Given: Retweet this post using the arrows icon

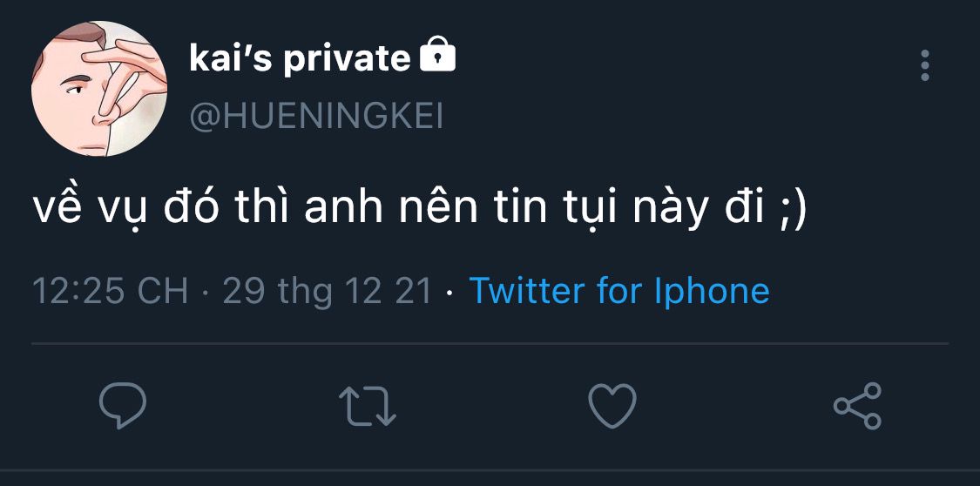Looking at the screenshot, I should pos(367,406).
